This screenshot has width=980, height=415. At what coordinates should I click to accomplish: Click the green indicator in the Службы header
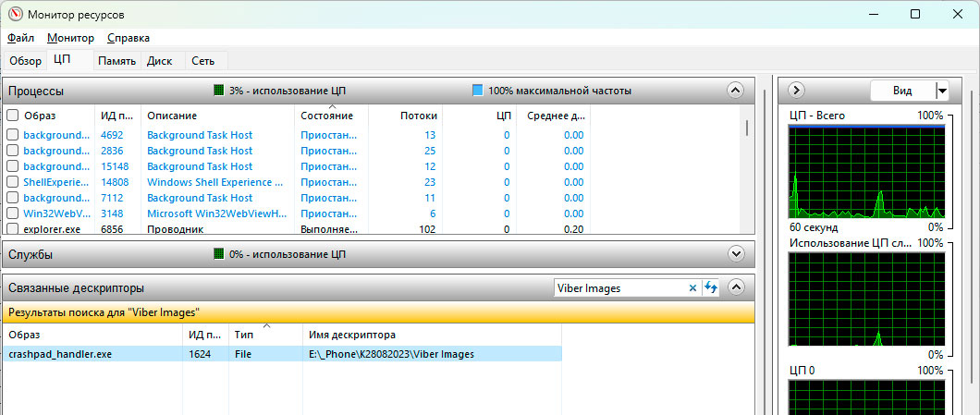(219, 253)
